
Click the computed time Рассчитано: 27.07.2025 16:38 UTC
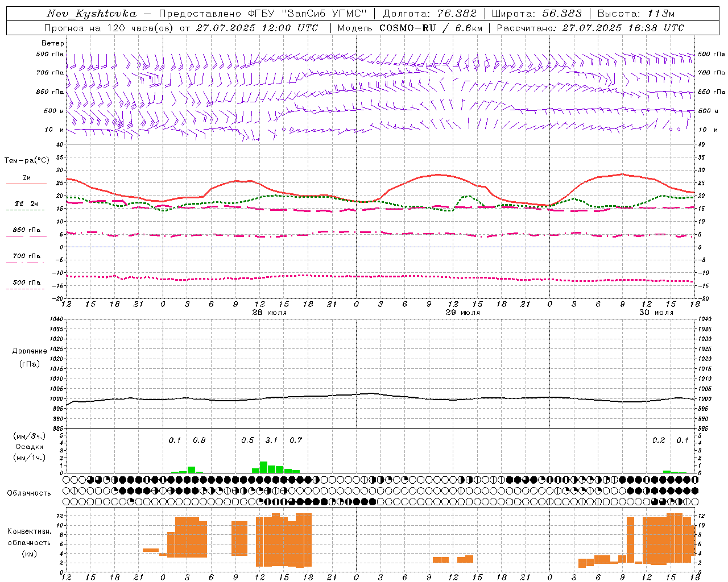(x=590, y=28)
